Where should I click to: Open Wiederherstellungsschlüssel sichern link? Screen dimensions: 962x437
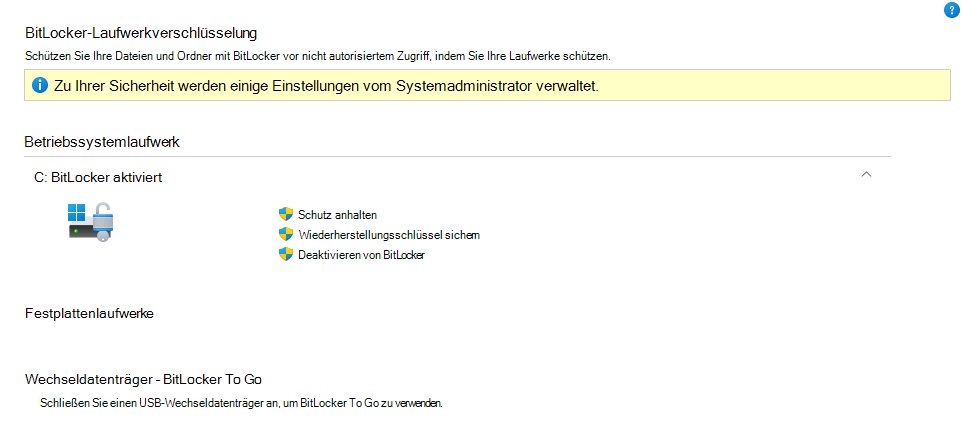coord(389,235)
